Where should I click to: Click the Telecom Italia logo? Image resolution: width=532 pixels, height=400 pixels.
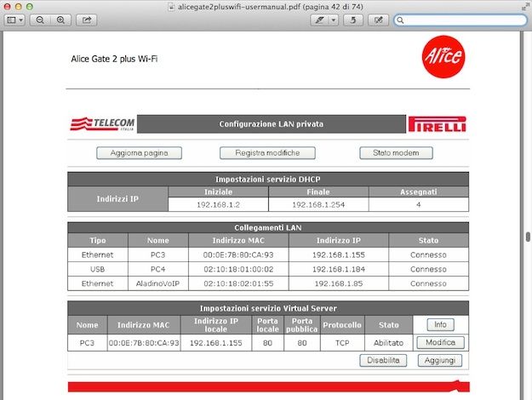coord(102,124)
